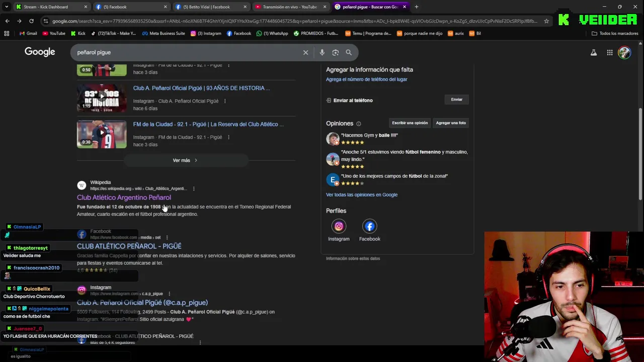Viewport: 644px width, 362px height.
Task: Open the Google account avatar
Action: pyautogui.click(x=624, y=52)
